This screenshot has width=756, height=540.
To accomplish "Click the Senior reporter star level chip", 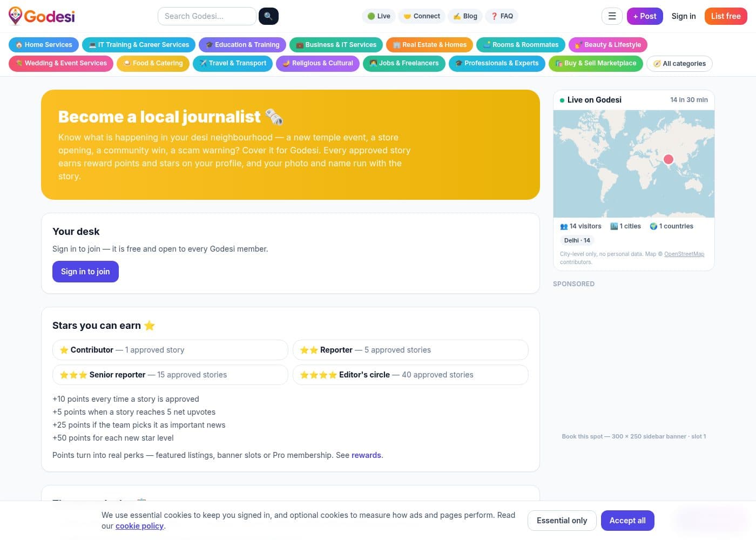I will (170, 375).
